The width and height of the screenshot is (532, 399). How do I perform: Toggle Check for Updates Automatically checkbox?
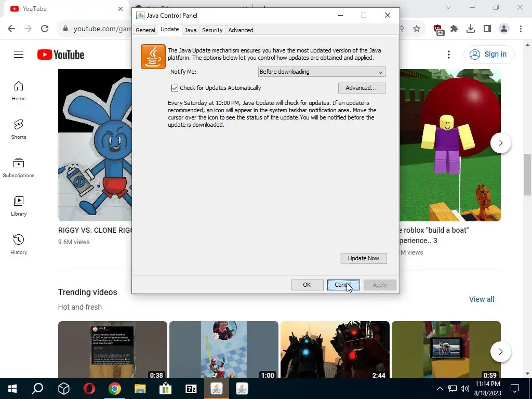point(175,88)
